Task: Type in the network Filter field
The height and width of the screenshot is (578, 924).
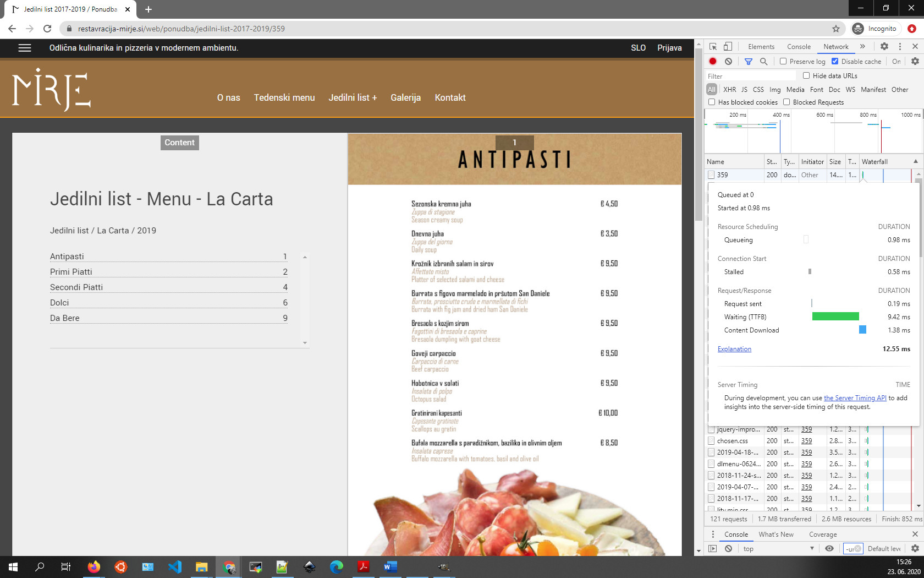Action: click(750, 76)
